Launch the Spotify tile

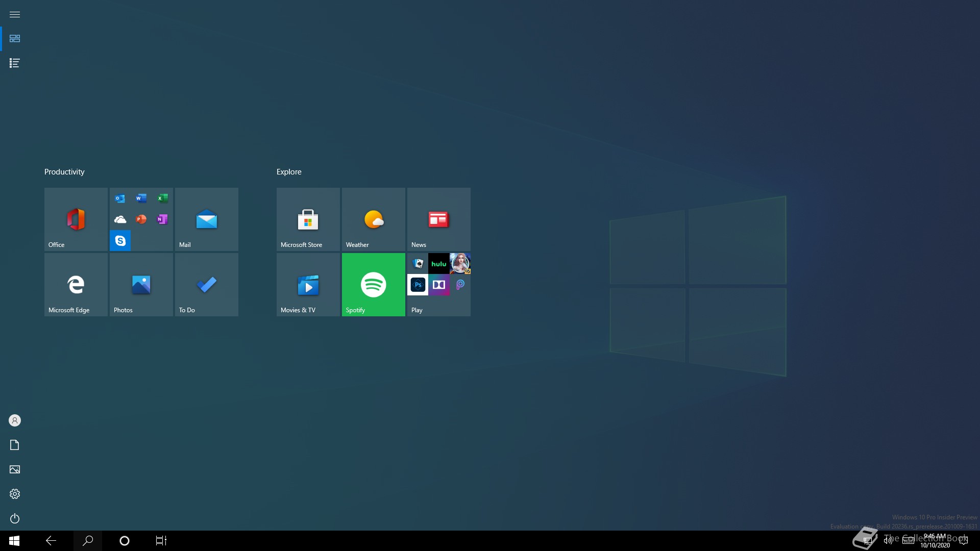pos(373,285)
